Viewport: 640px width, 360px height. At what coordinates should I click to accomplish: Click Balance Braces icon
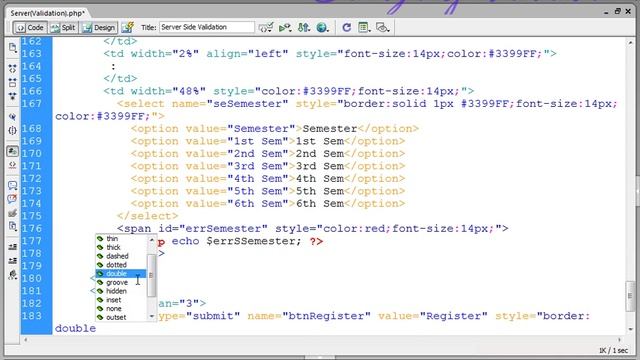pyautogui.click(x=12, y=131)
